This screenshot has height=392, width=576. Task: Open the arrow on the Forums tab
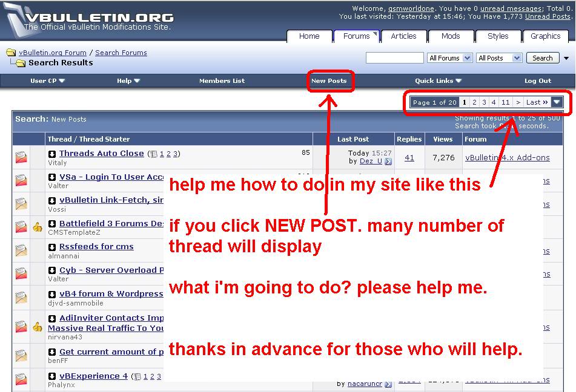(375, 34)
